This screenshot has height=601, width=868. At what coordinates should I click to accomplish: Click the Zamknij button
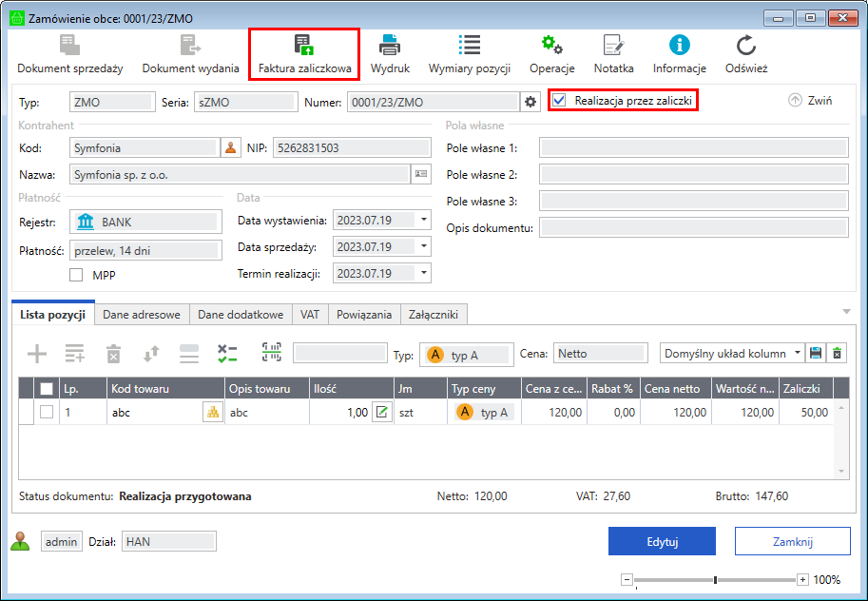792,541
